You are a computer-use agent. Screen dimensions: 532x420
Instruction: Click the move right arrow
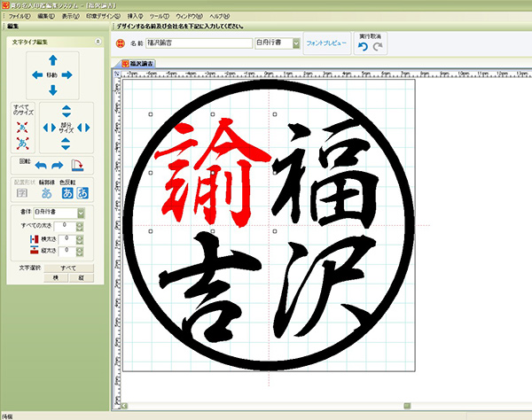click(x=71, y=75)
